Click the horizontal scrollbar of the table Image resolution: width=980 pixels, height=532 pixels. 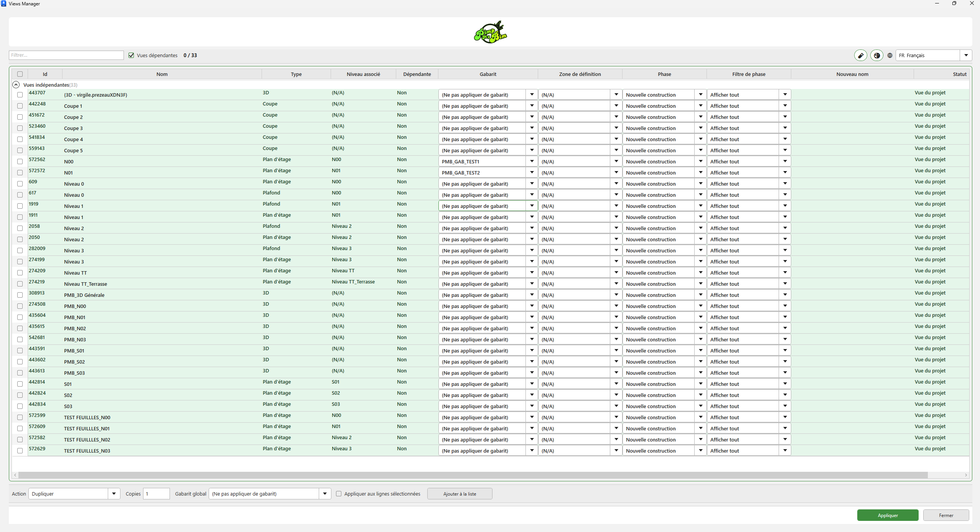pos(473,475)
